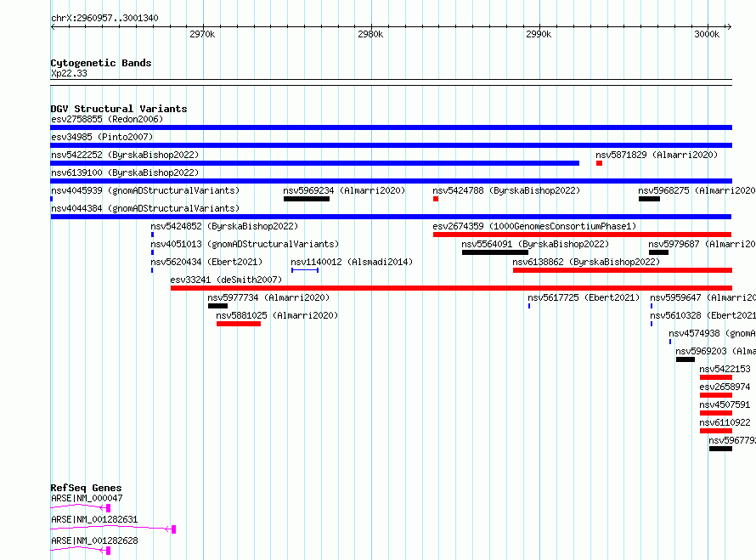Image resolution: width=756 pixels, height=560 pixels.
Task: Click the red nsv4507591 variant bar
Action: tap(716, 413)
